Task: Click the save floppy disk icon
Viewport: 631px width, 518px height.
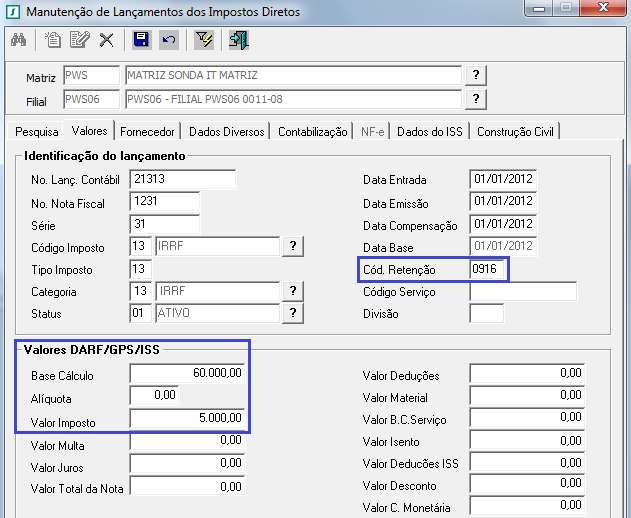Action: (141, 40)
